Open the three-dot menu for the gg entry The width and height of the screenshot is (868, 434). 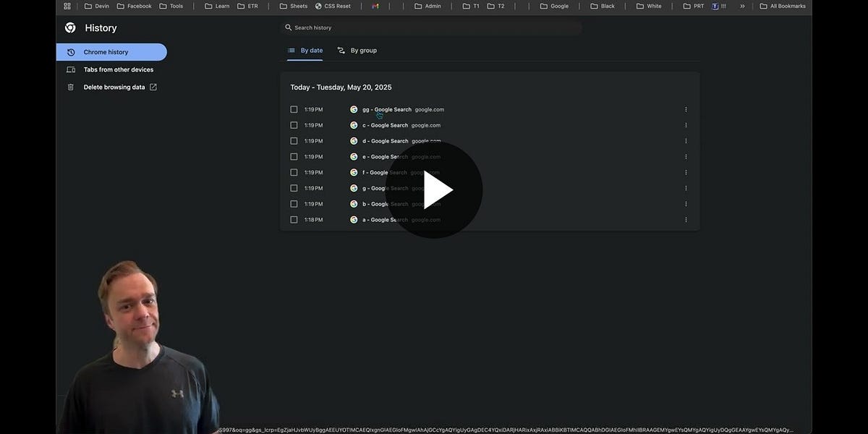point(685,109)
